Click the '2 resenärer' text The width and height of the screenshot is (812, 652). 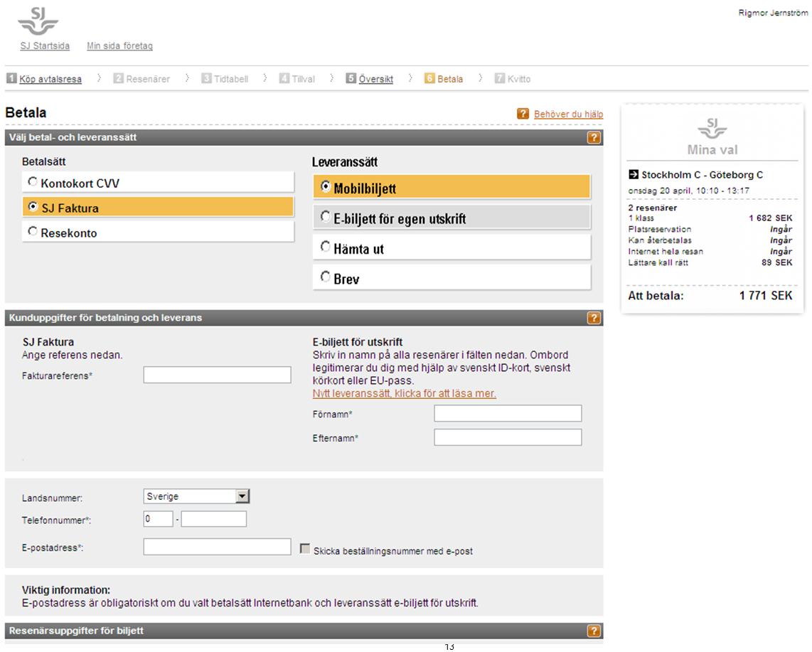tap(653, 208)
